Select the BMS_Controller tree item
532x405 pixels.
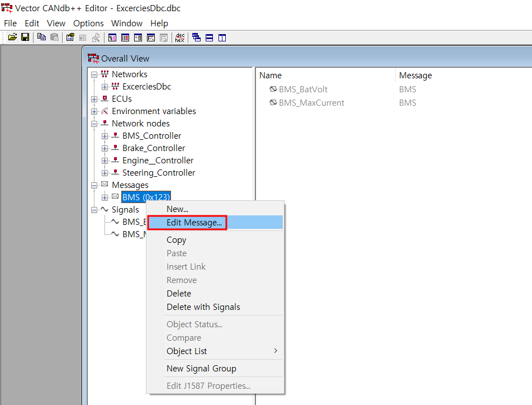[151, 136]
